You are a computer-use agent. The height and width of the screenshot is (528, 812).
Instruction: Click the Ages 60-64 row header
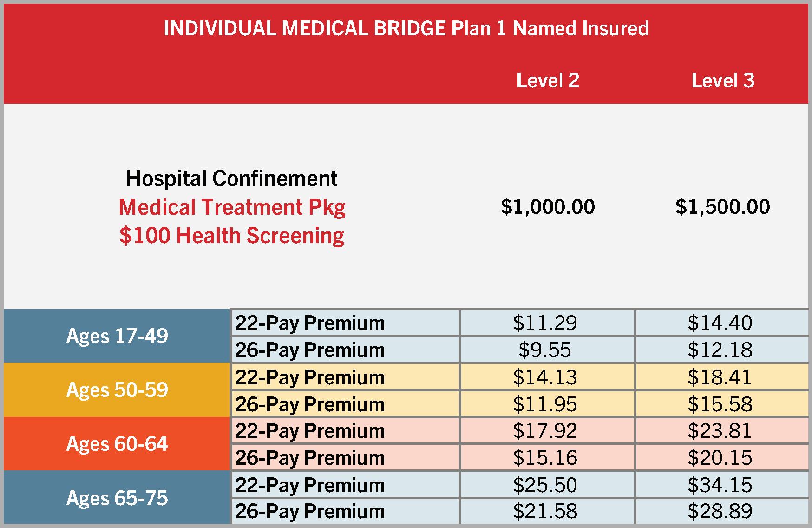tap(117, 443)
